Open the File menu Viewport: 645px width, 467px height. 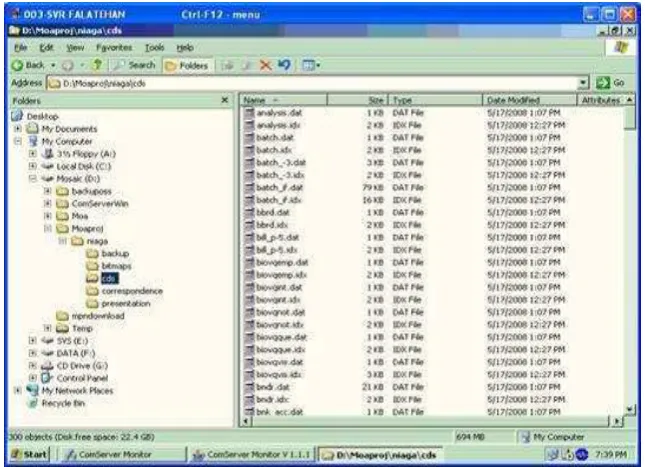(x=21, y=48)
